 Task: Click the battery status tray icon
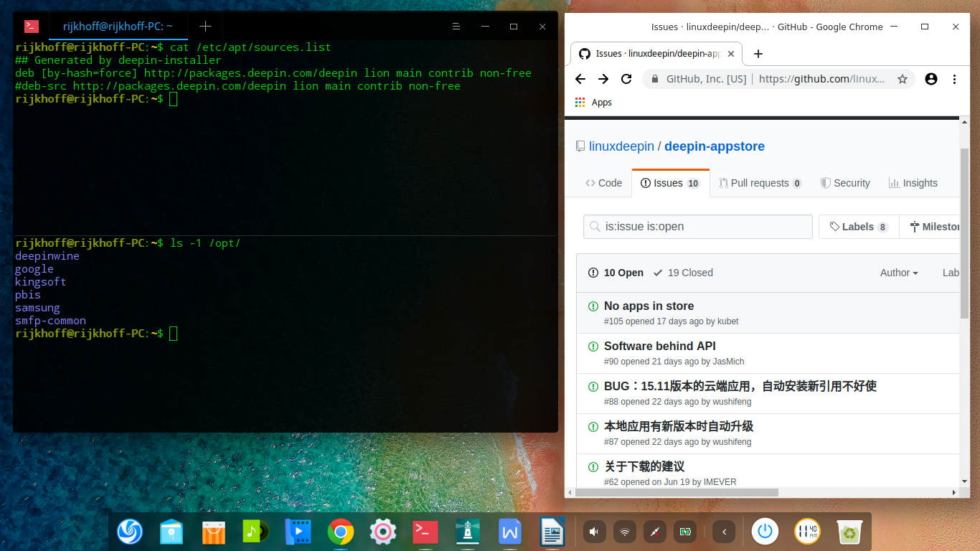686,532
